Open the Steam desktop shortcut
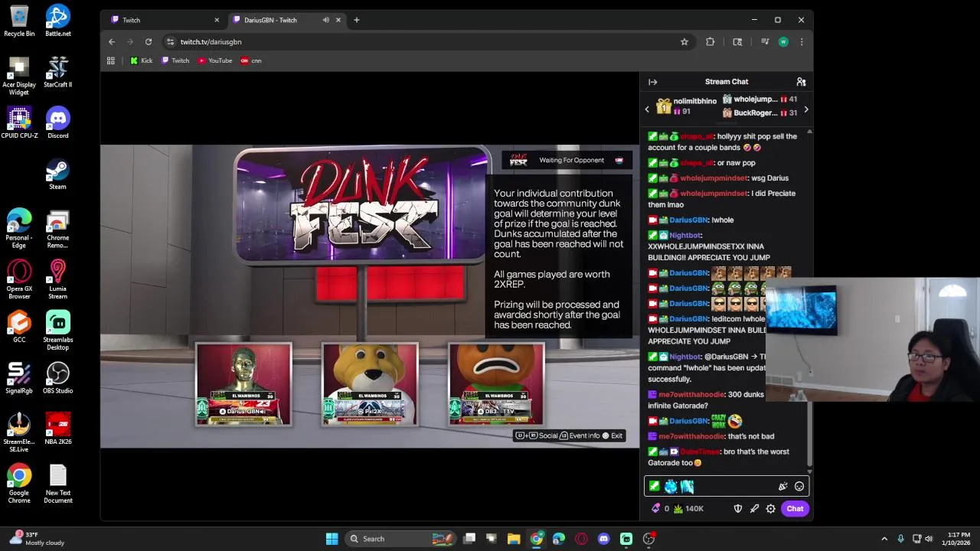The width and height of the screenshot is (980, 551). tap(57, 174)
